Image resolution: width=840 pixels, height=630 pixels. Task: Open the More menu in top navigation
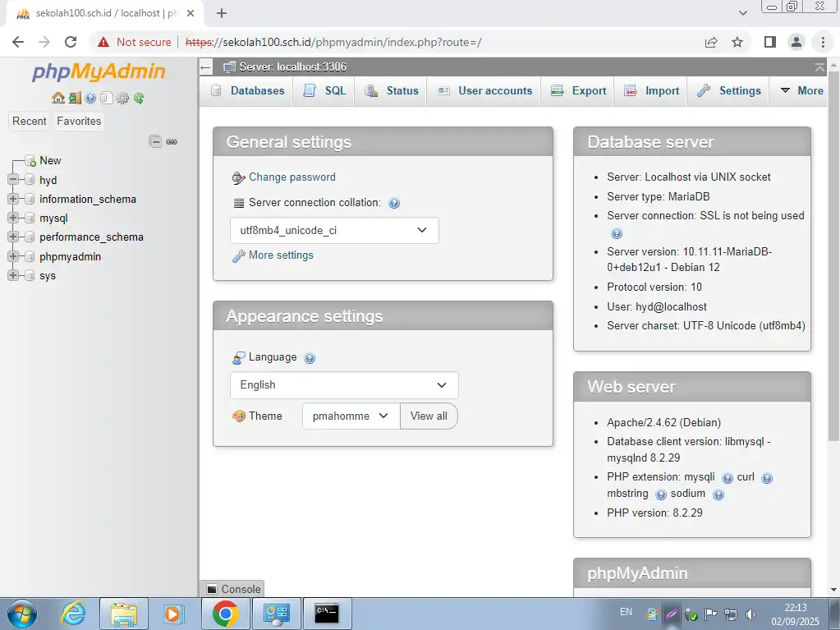[x=801, y=91]
